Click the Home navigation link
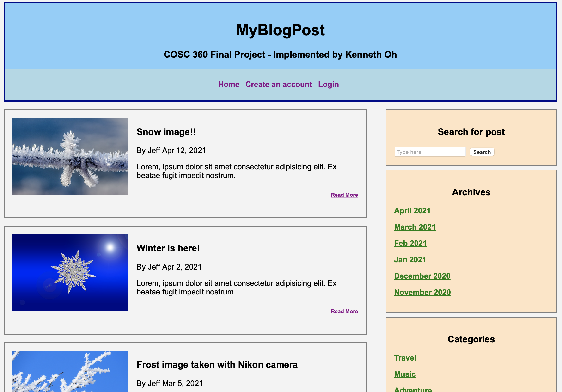This screenshot has height=392, width=562. click(228, 84)
